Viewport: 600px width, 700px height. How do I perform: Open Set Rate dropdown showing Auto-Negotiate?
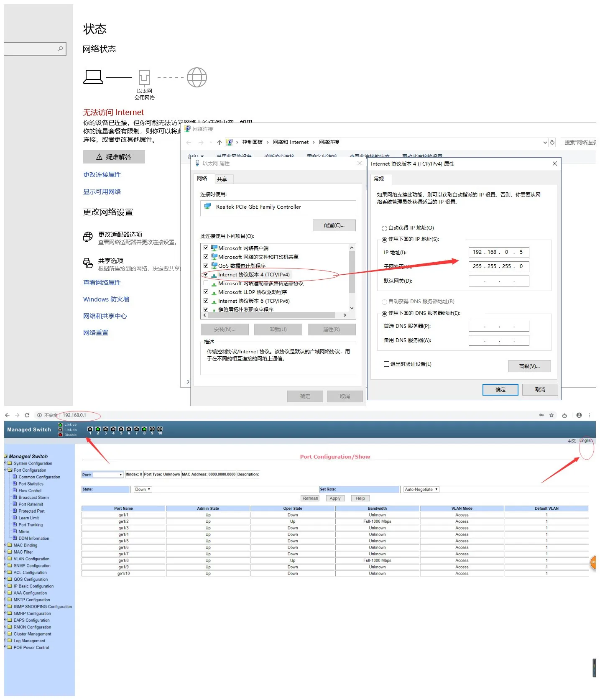[x=421, y=489]
